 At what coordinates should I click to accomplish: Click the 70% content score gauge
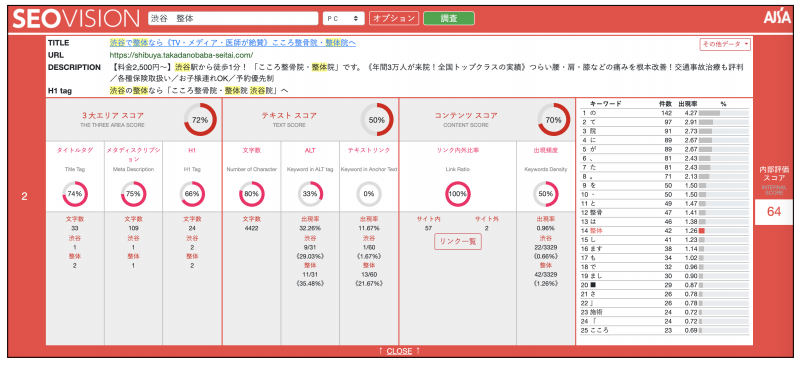pos(554,120)
